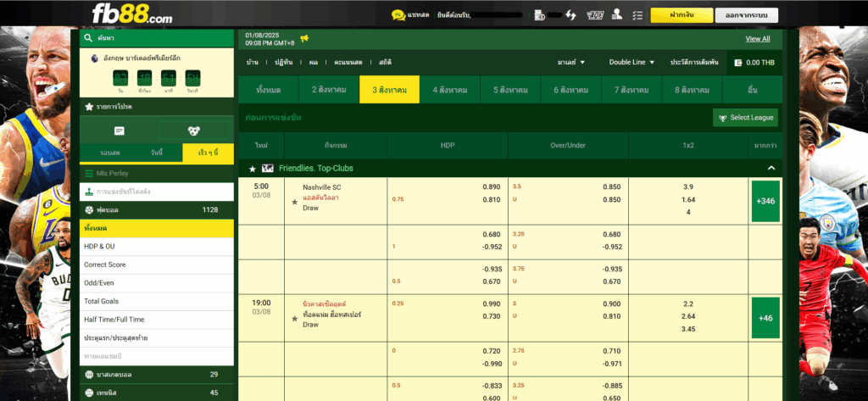Image resolution: width=868 pixels, height=401 pixels.
Task: Favorite the Friendlies Top-Clubs league star
Action: click(253, 169)
